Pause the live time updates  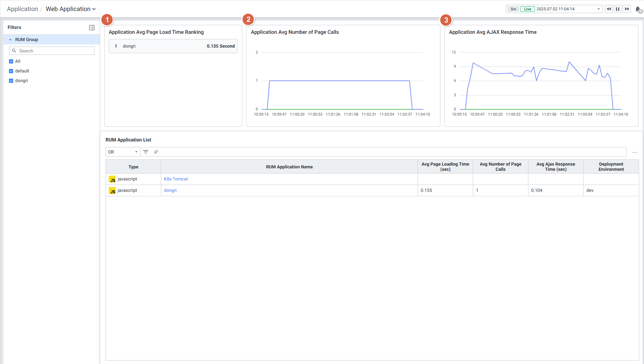click(x=618, y=9)
